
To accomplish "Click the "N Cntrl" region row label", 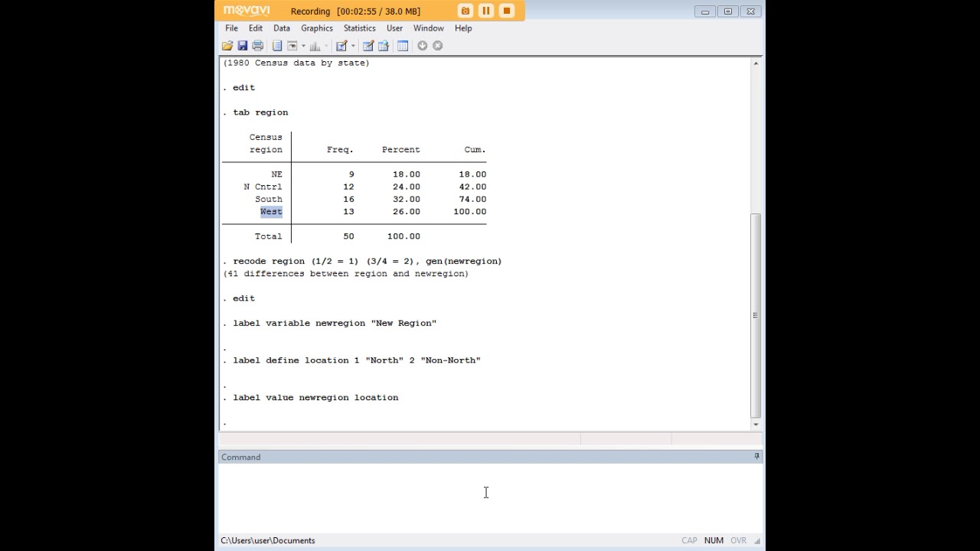I will tap(263, 187).
